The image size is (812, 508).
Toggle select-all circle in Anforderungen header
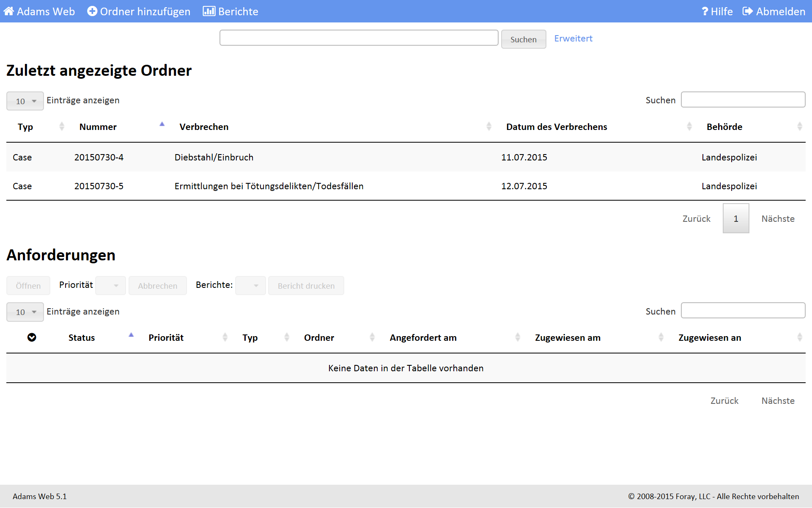pyautogui.click(x=32, y=337)
